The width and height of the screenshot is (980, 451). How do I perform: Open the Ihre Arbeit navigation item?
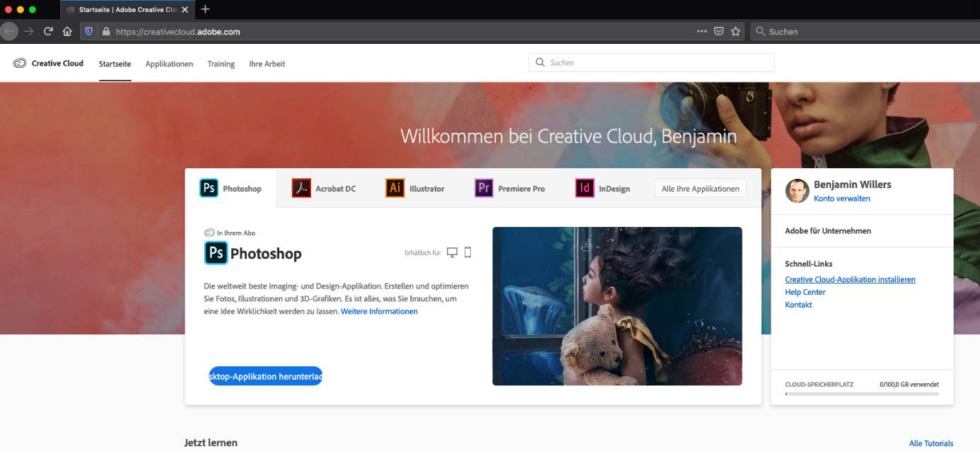[x=267, y=64]
